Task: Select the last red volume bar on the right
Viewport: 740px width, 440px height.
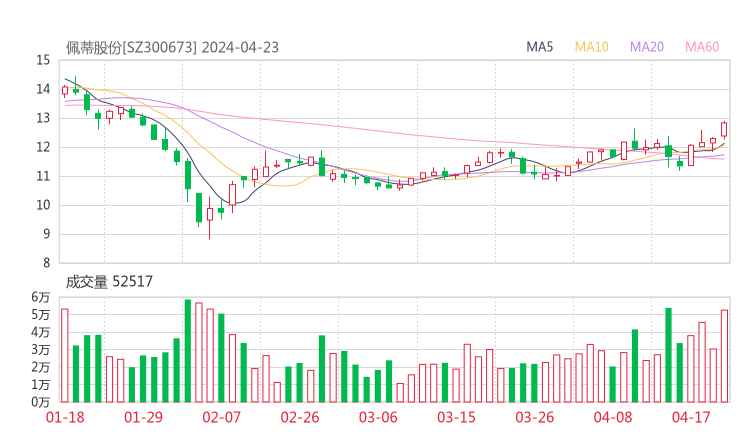Action: (x=724, y=356)
